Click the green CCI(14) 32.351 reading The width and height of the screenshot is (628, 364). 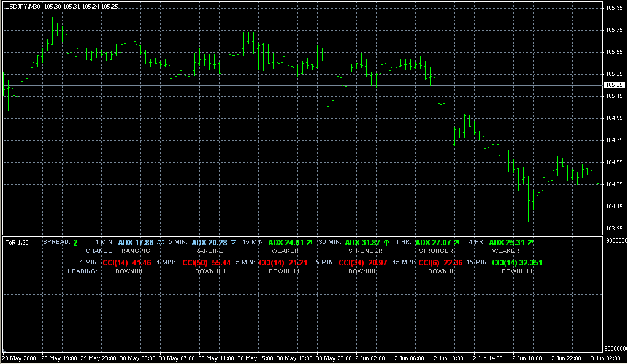point(517,263)
